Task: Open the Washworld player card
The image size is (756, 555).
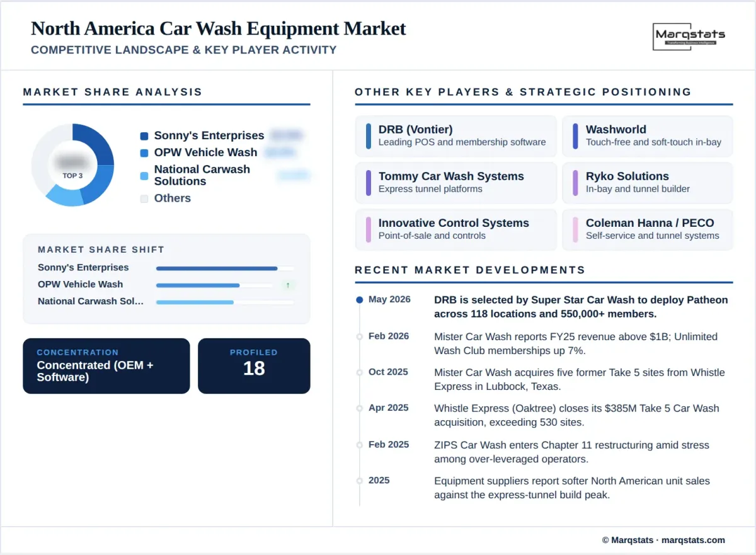Action: click(x=648, y=135)
